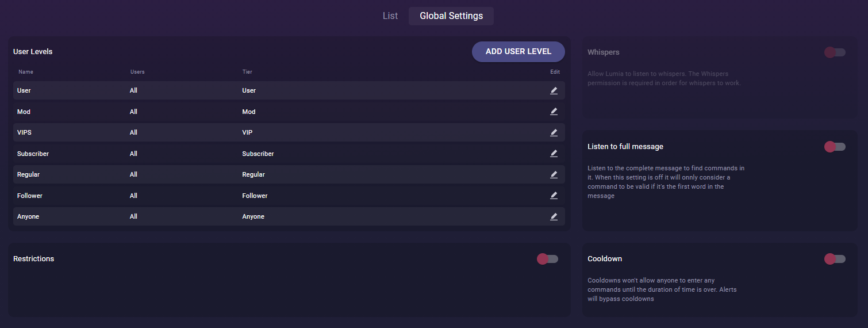Screen dimensions: 868x328
Task: Enable the Restrictions switch
Action: pyautogui.click(x=547, y=259)
